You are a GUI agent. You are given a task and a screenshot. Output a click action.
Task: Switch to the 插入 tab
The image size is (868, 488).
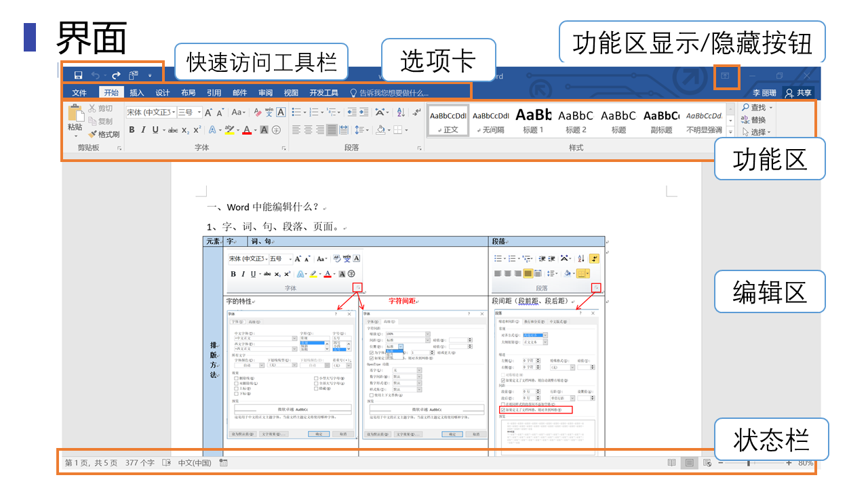point(137,93)
